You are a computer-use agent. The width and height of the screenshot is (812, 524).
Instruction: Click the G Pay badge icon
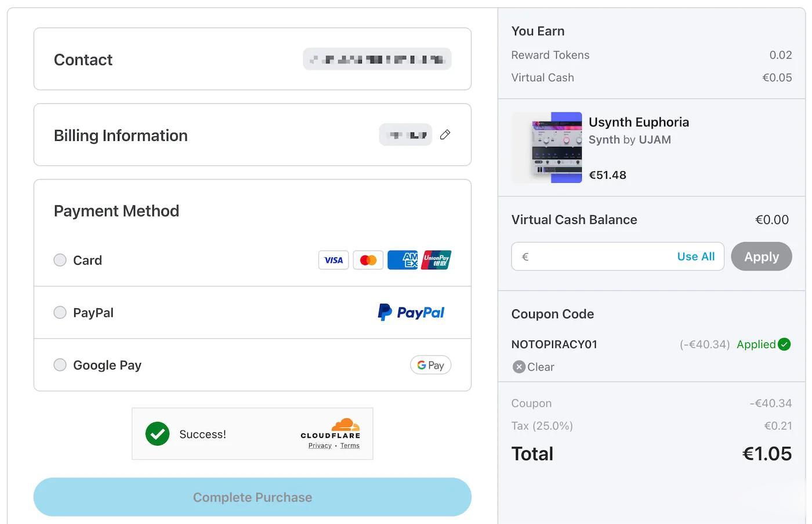coord(430,365)
